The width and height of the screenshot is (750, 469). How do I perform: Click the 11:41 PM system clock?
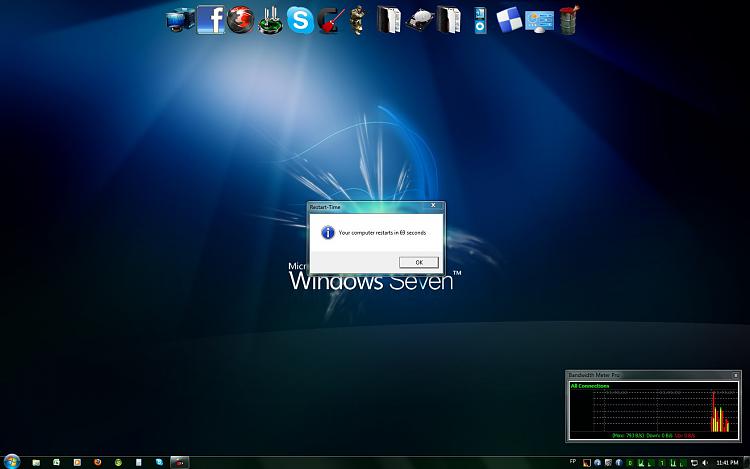click(727, 463)
